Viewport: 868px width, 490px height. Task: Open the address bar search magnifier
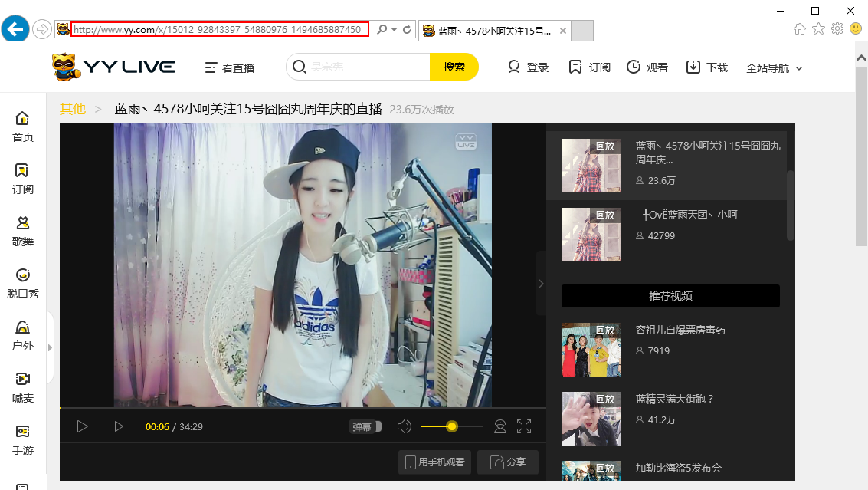pos(382,29)
